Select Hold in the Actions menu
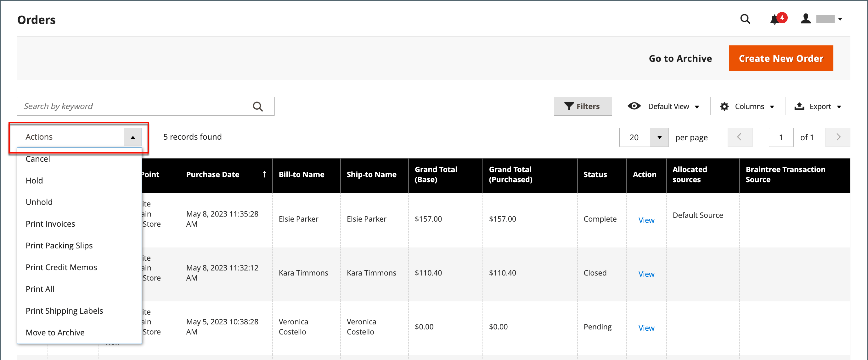868x360 pixels. 34,181
